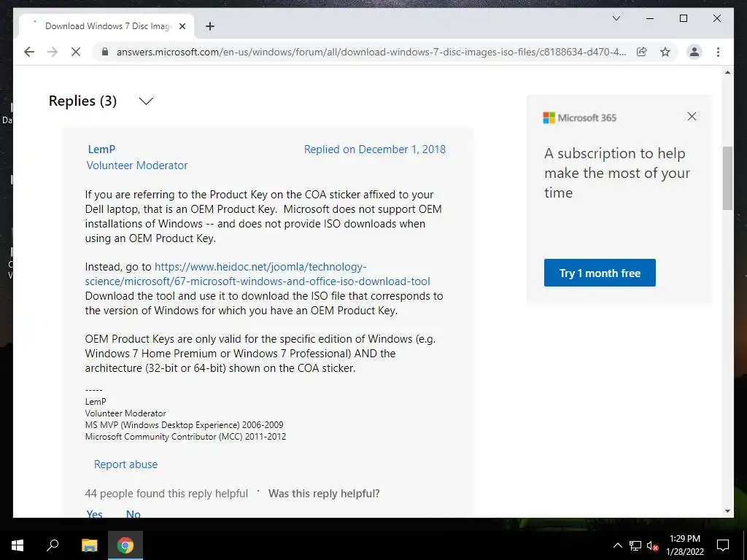Open the share this page icon
Screen dimensions: 747x560
tap(642, 52)
